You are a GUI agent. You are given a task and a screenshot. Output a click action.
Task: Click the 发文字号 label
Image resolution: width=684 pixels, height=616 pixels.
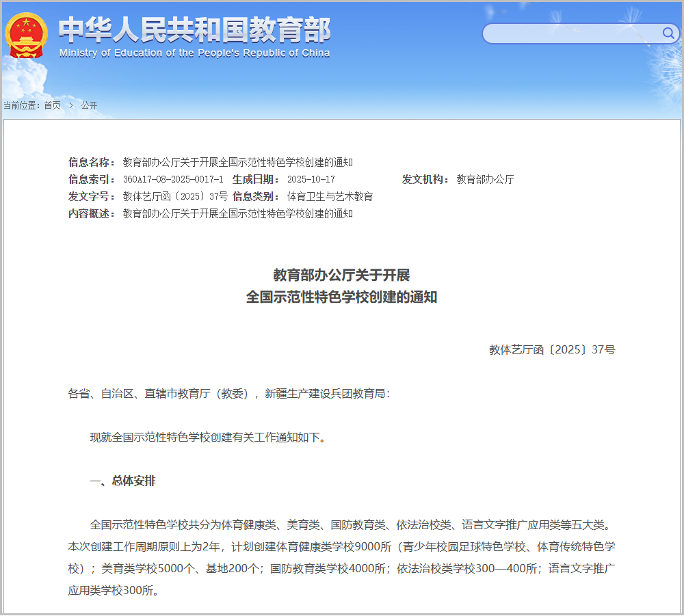92,197
